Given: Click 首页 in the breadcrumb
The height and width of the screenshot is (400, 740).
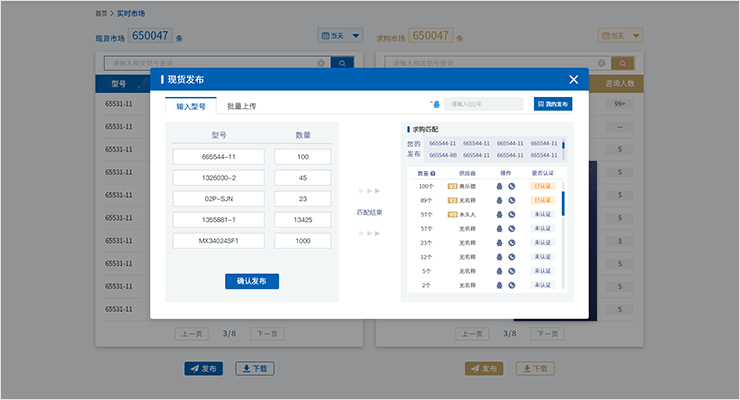Looking at the screenshot, I should tap(101, 14).
